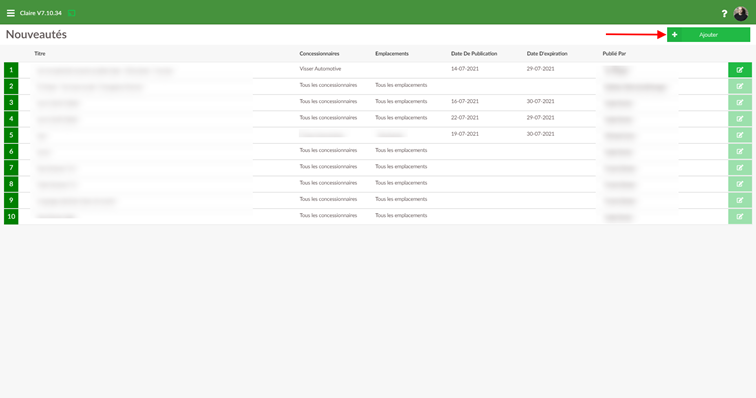756x398 pixels.
Task: Sort by Date De Publication header
Action: coord(474,54)
